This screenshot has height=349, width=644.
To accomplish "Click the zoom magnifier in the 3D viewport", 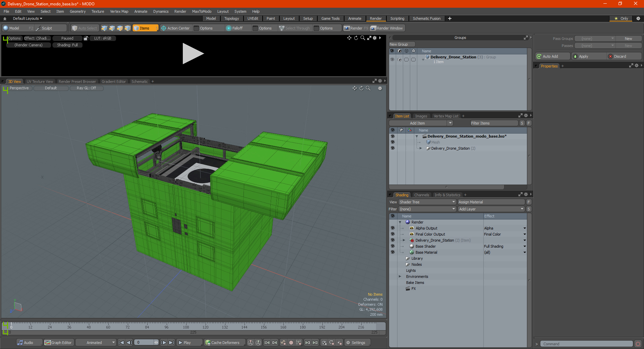I will click(368, 88).
